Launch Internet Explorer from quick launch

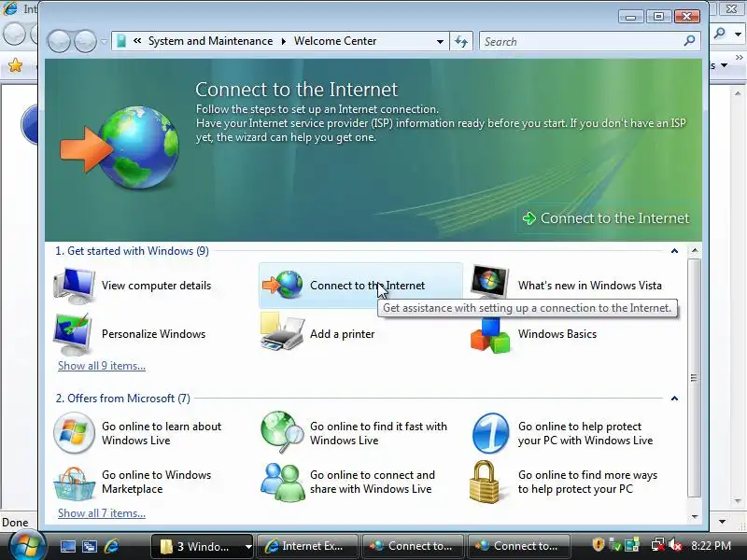click(111, 546)
